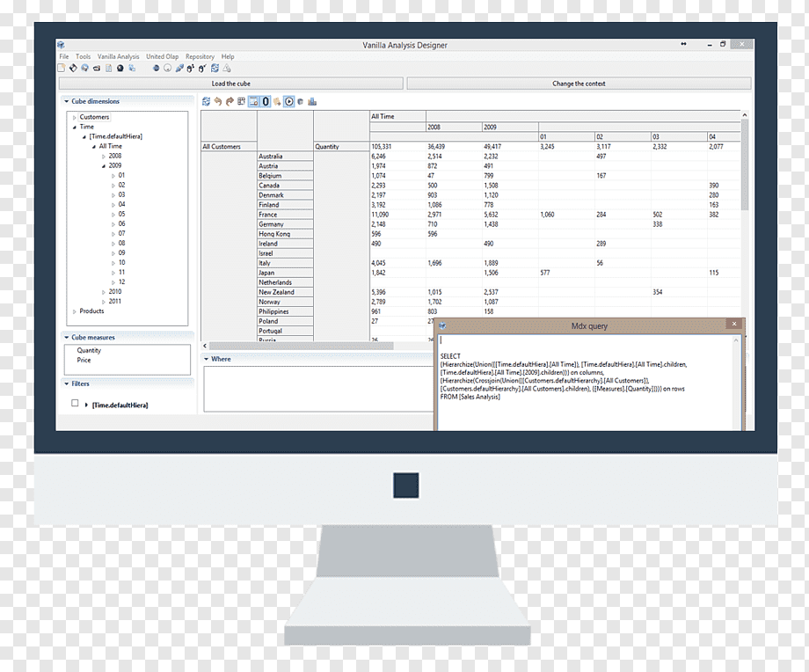Click the pale document page toolbar icon
Viewport: 809px width, 672px height.
tap(108, 68)
